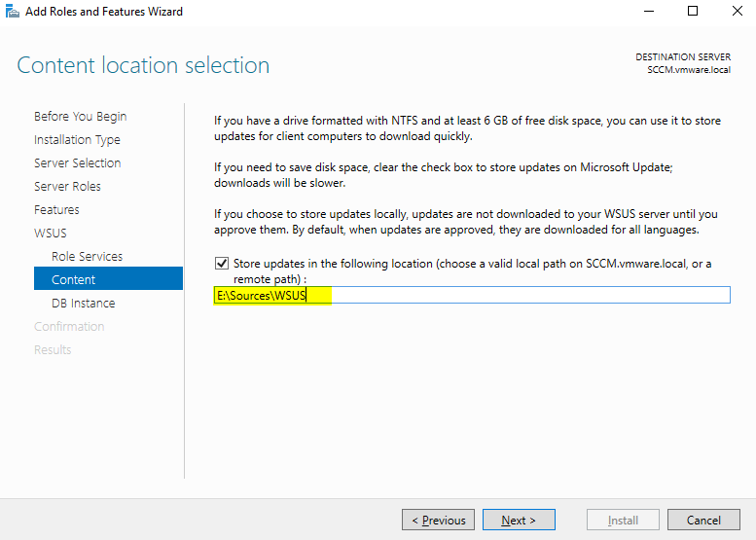Select the WSUS step in navigation
The width and height of the screenshot is (756, 540).
click(51, 233)
